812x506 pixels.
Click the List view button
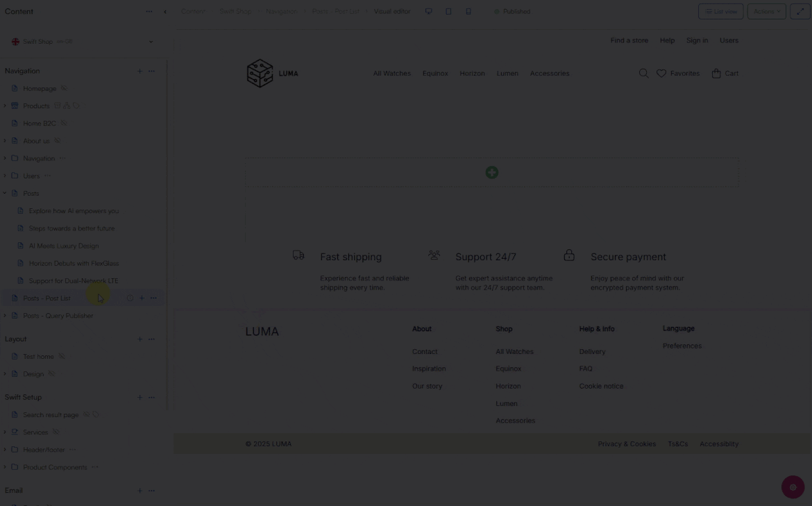(720, 11)
